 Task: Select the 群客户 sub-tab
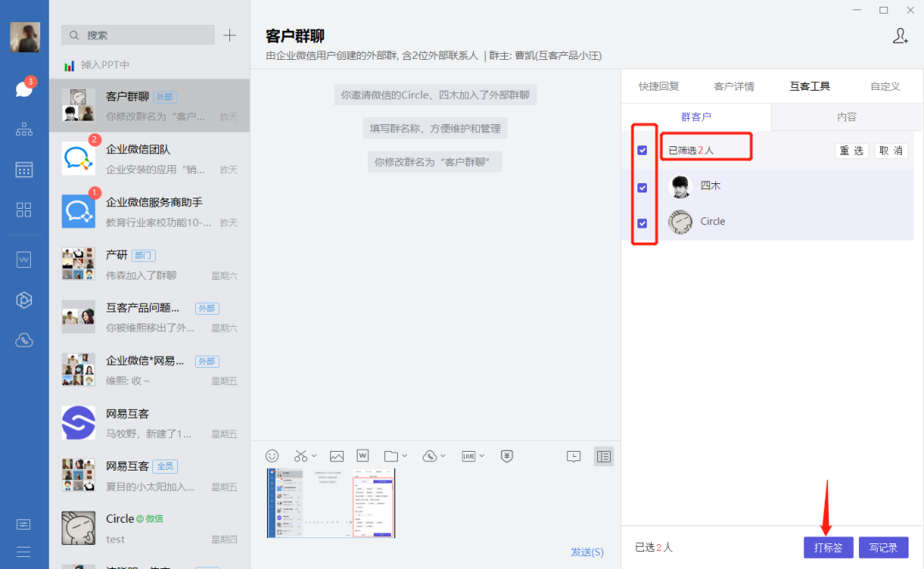(x=696, y=116)
